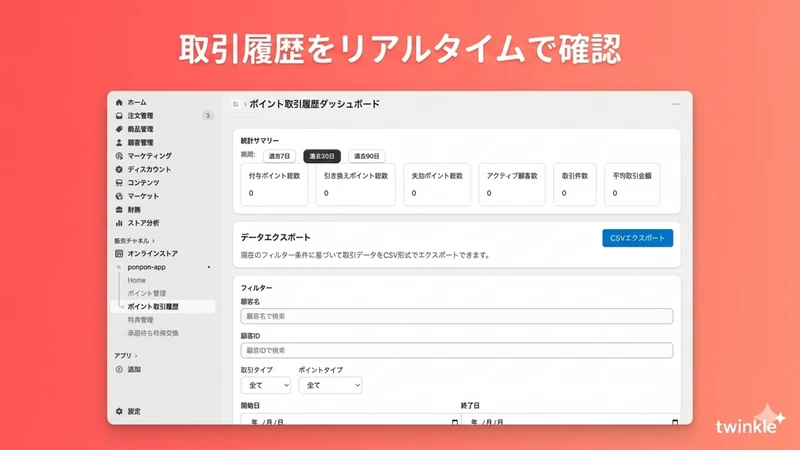Click the マーケティング target icon
Image resolution: width=800 pixels, height=450 pixels.
(119, 156)
